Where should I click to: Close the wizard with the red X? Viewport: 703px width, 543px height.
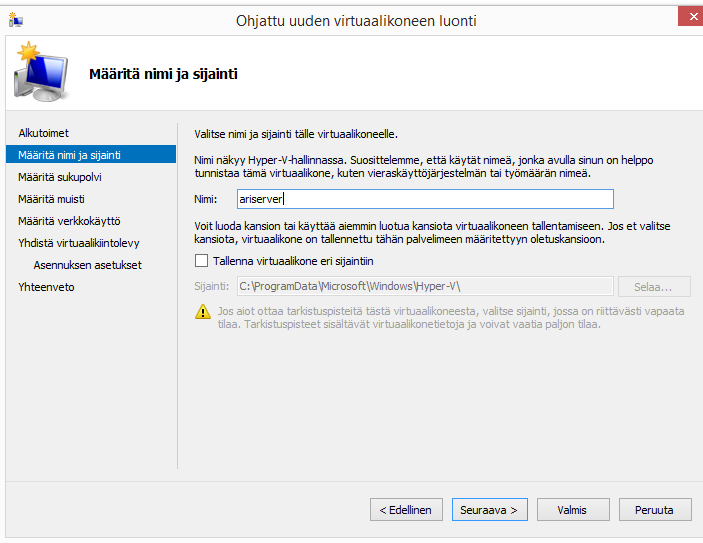(x=693, y=17)
